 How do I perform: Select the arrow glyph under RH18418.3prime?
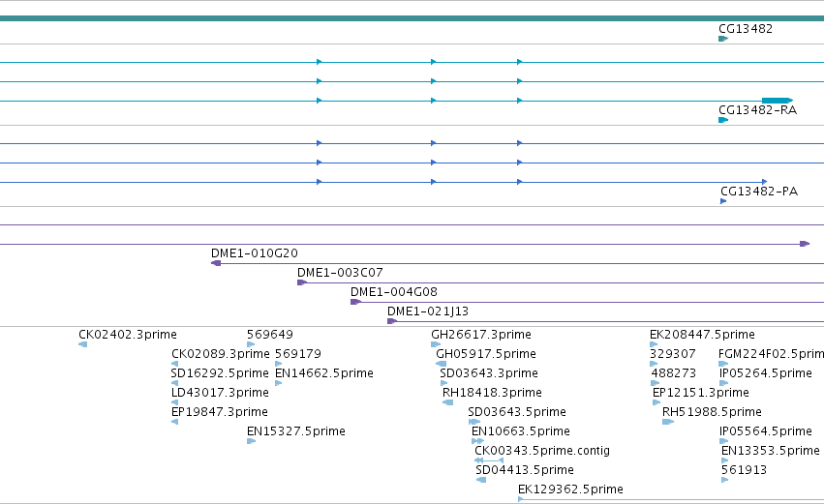pyautogui.click(x=447, y=402)
